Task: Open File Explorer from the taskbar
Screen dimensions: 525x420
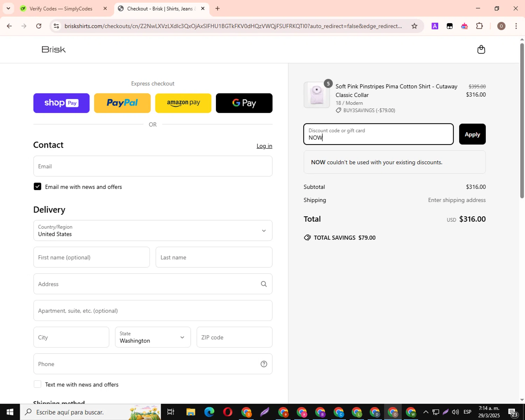Action: point(190,412)
